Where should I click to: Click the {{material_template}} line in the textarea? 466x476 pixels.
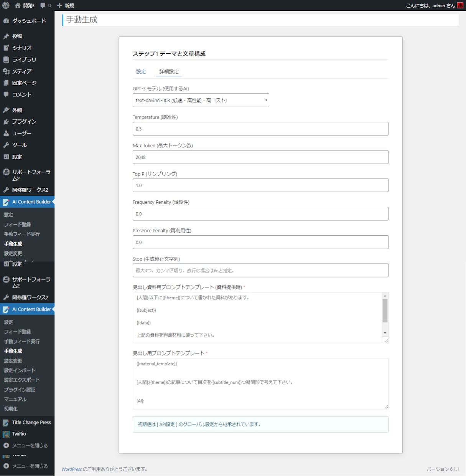(157, 364)
